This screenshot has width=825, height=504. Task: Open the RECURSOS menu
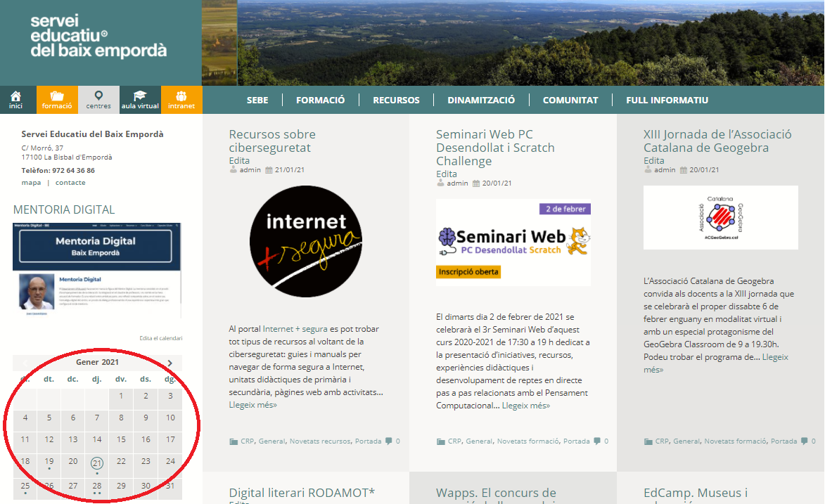[396, 100]
